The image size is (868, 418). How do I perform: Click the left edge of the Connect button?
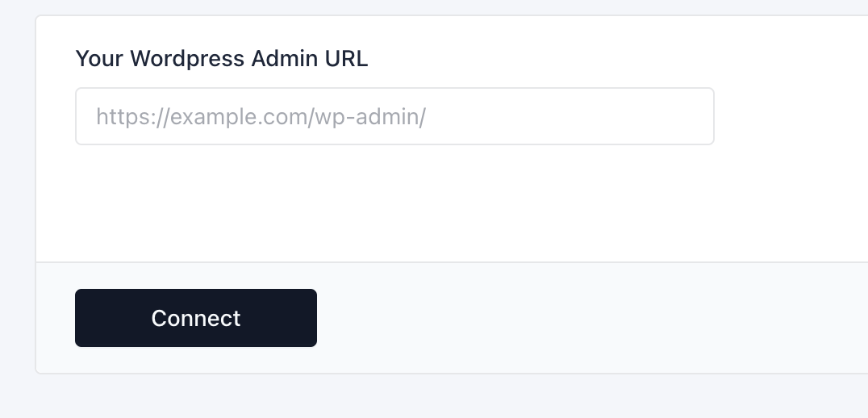click(82, 318)
